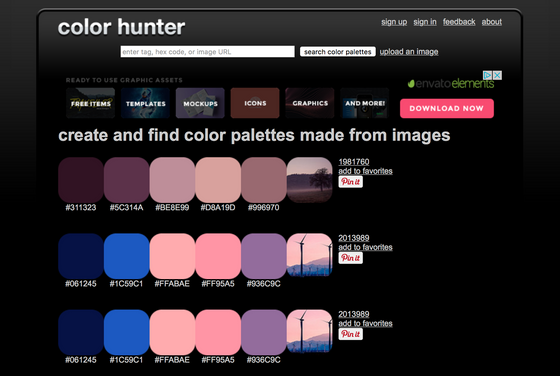Open the about link

click(492, 22)
